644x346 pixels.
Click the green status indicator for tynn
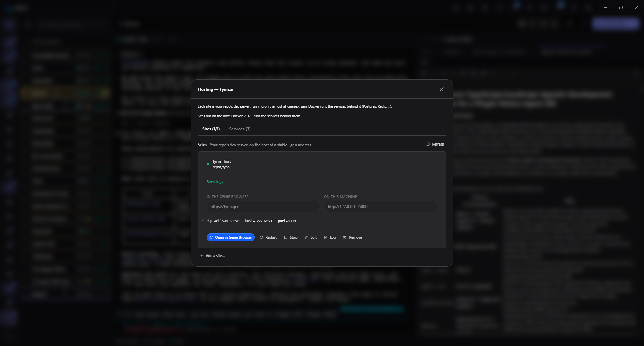point(208,164)
